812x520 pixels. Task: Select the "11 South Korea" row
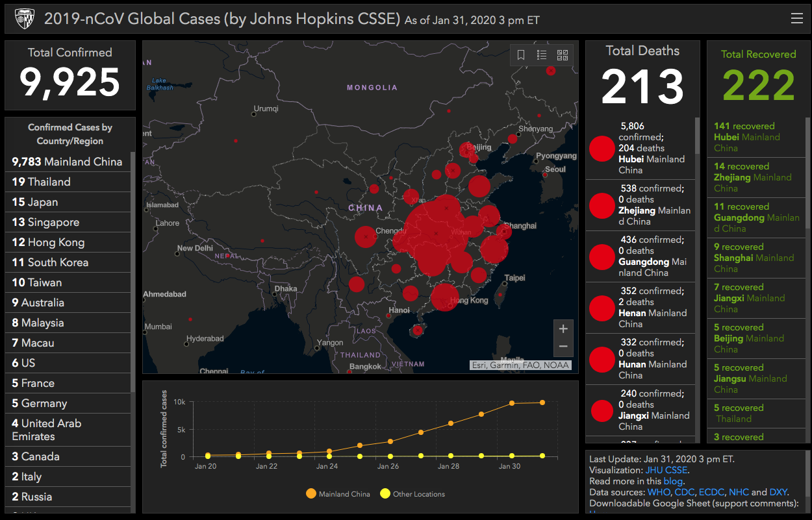(x=68, y=262)
